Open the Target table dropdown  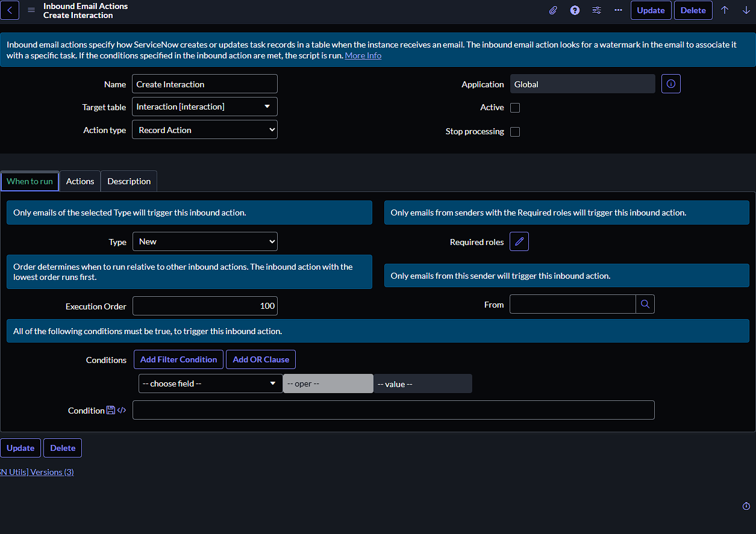(x=204, y=107)
